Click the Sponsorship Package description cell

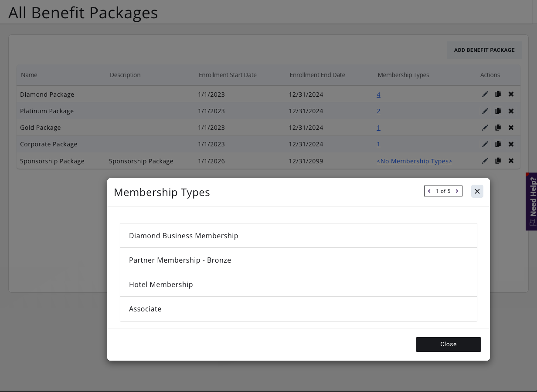141,161
